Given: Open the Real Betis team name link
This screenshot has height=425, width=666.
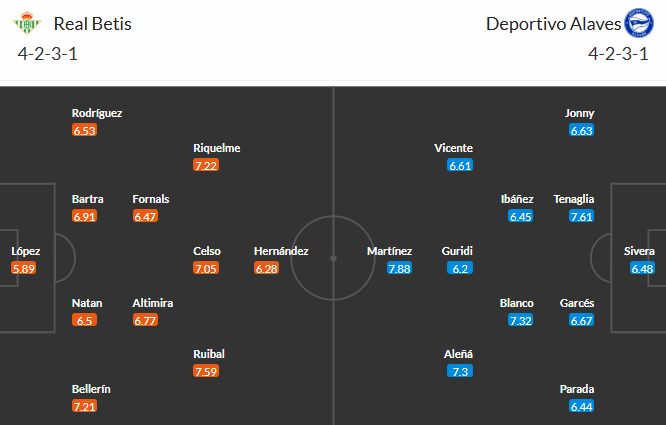Looking at the screenshot, I should 93,23.
